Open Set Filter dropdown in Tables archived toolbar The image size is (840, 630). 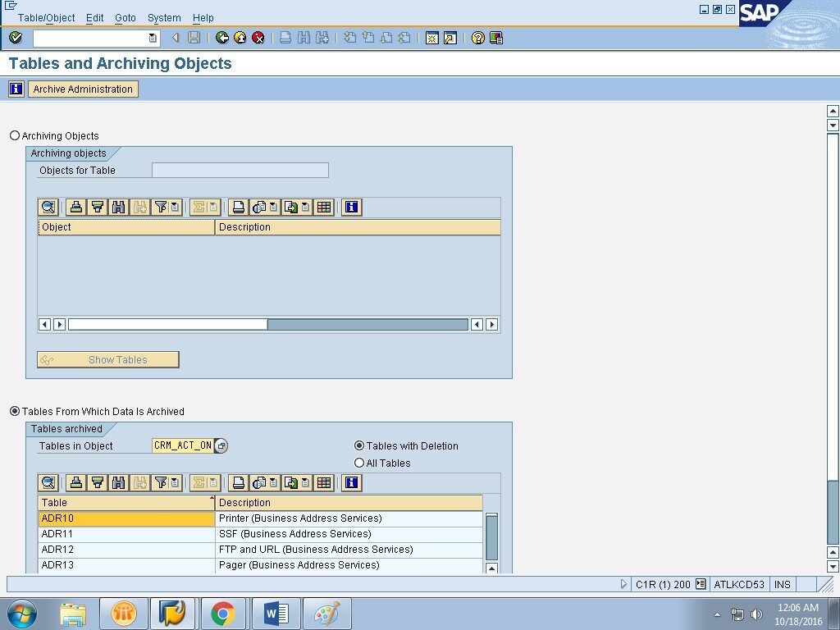click(175, 483)
